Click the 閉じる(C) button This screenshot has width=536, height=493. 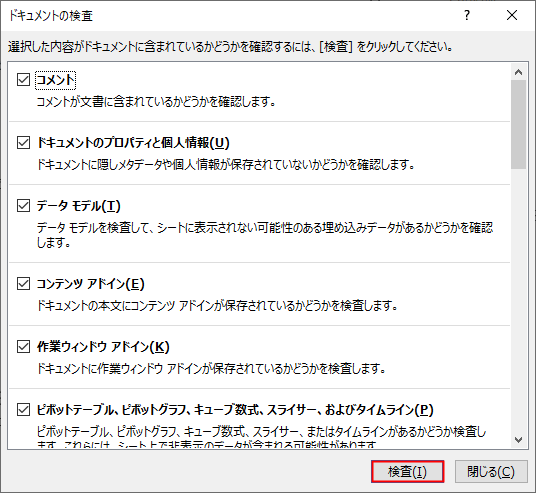(491, 472)
